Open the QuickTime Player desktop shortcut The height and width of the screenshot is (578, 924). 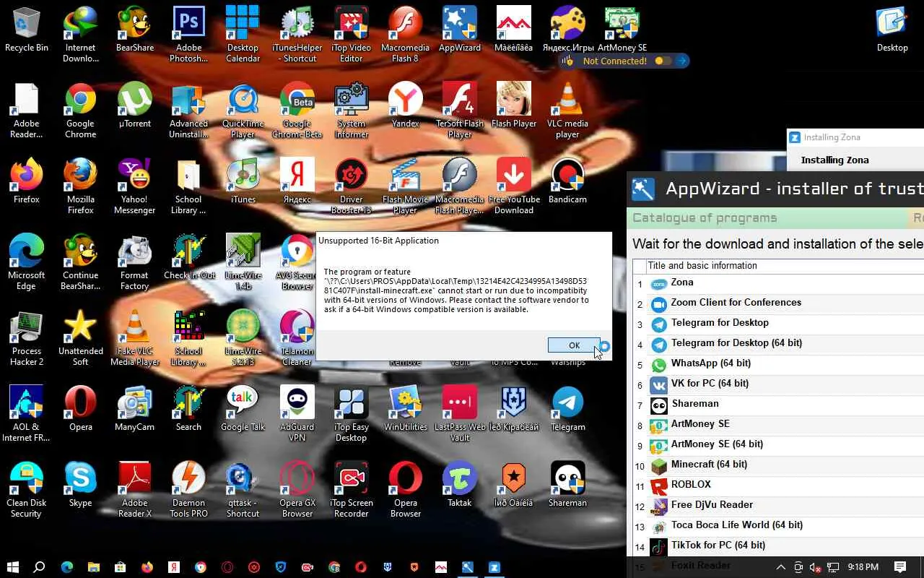243,111
